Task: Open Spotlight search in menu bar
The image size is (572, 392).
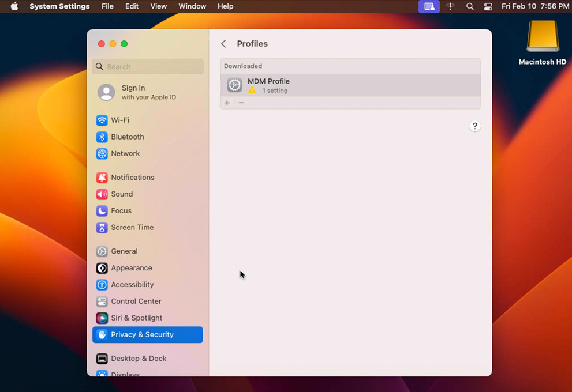Action: (x=470, y=6)
